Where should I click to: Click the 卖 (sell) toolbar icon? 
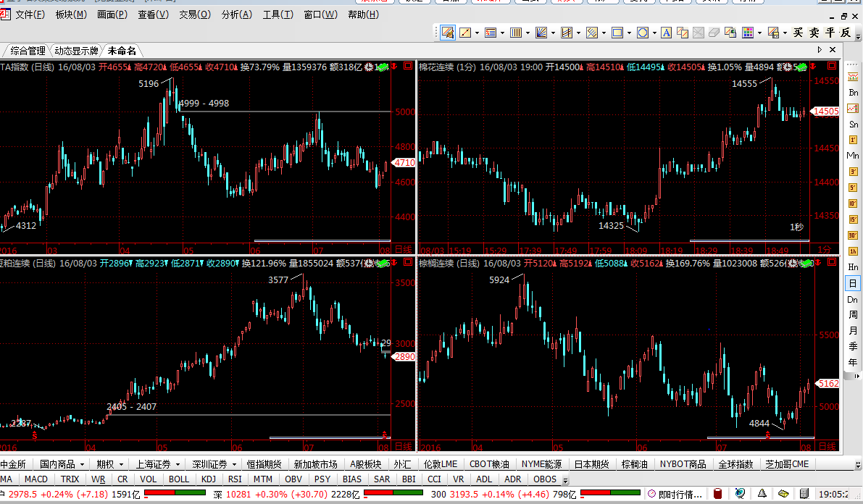[x=813, y=33]
